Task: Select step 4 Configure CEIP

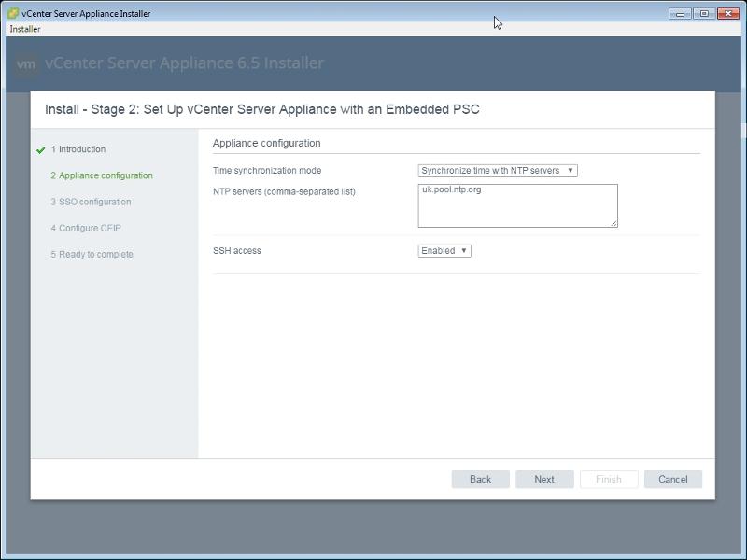Action: point(86,228)
